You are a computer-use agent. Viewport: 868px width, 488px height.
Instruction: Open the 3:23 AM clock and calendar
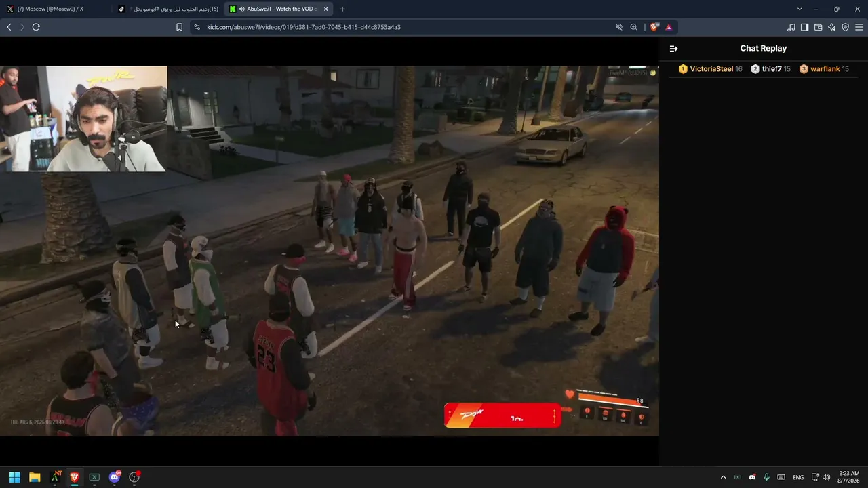pos(849,477)
